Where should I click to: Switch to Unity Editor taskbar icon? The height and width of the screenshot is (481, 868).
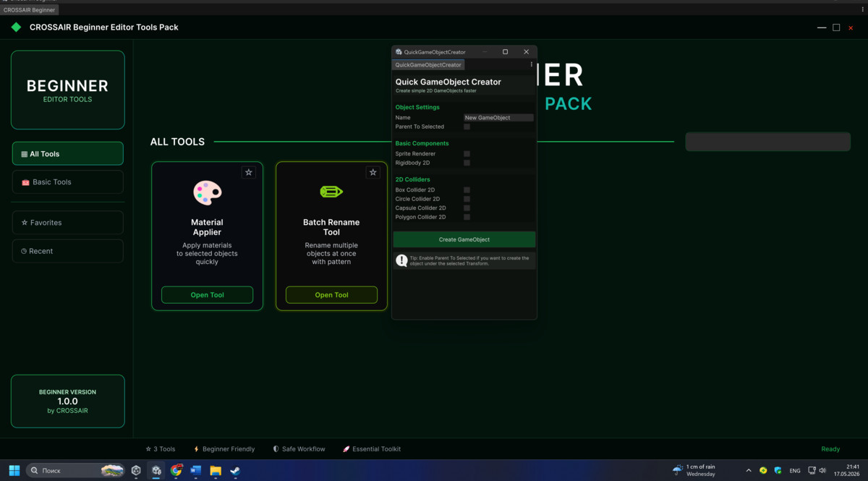(156, 470)
